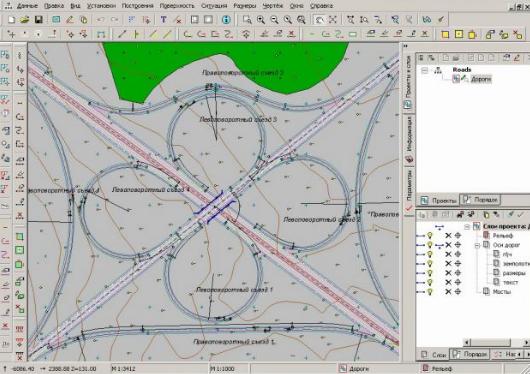Toggle lightbulb visibility for Оси дорог layer
The image size is (530, 374).
click(430, 245)
